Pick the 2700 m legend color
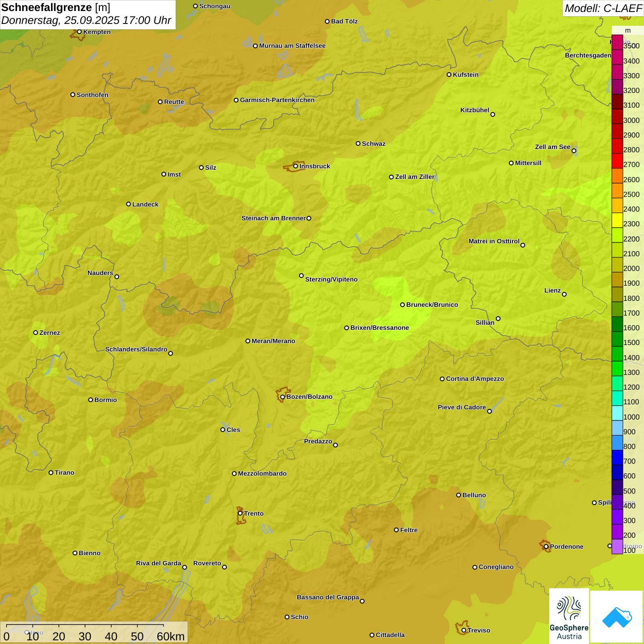 click(x=617, y=161)
